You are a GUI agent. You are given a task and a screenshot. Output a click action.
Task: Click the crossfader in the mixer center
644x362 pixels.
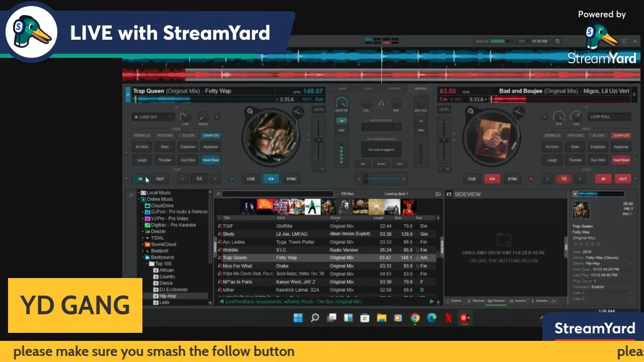(381, 178)
